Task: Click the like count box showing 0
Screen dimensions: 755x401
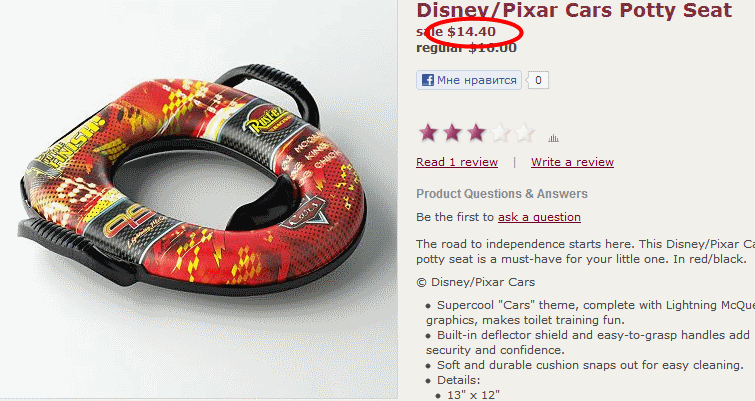Action: click(x=538, y=80)
